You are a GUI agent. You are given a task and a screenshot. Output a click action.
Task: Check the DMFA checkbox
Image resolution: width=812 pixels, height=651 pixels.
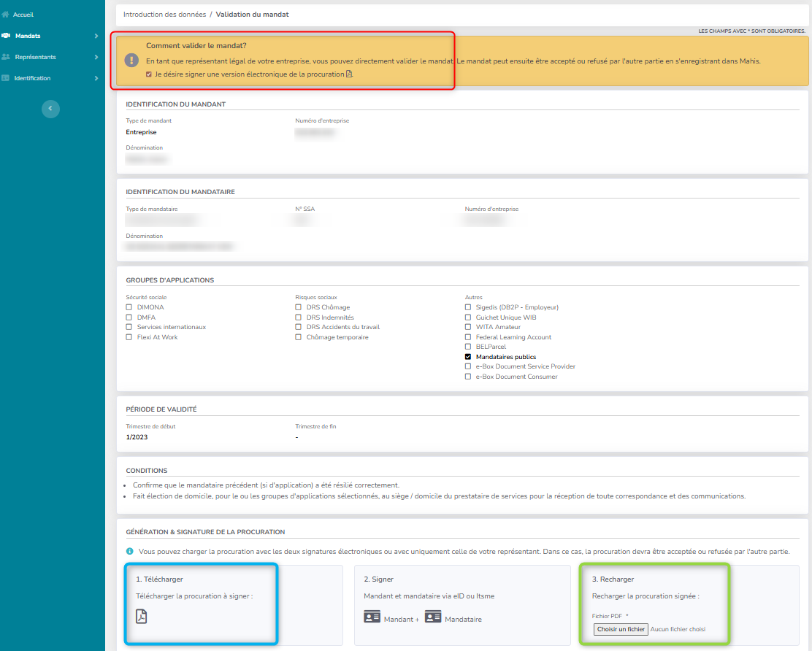[x=129, y=317]
